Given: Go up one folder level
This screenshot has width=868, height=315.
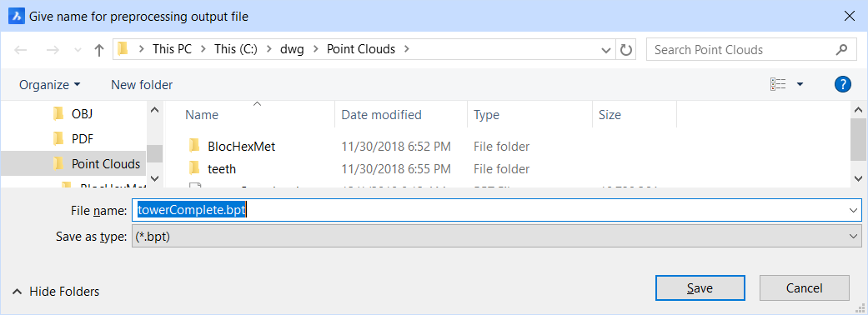Looking at the screenshot, I should pos(99,50).
